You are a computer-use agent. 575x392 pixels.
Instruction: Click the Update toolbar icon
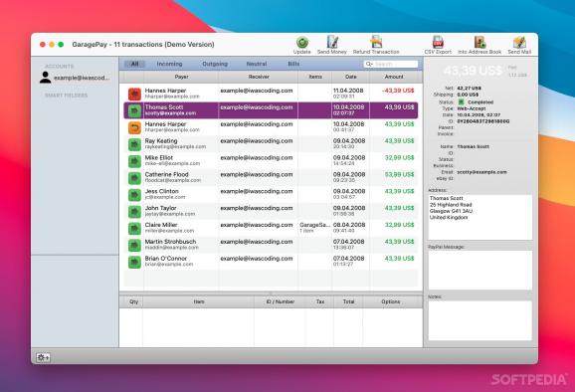302,43
